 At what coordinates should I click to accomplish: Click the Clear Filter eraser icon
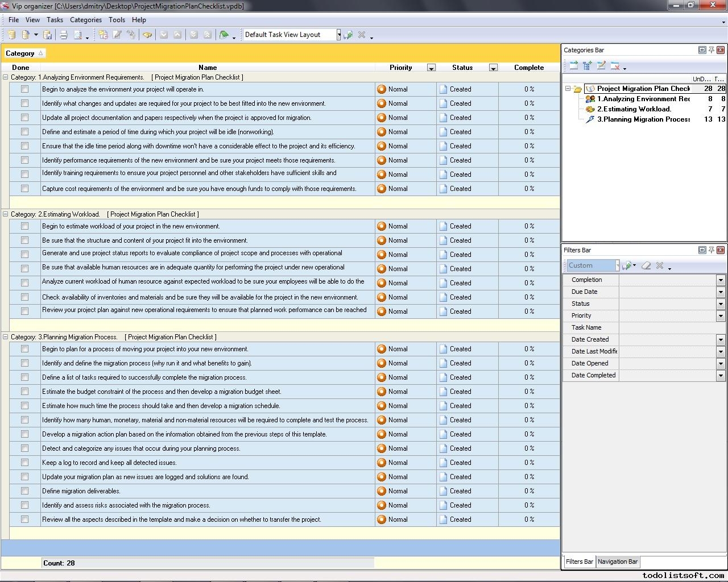pyautogui.click(x=646, y=265)
